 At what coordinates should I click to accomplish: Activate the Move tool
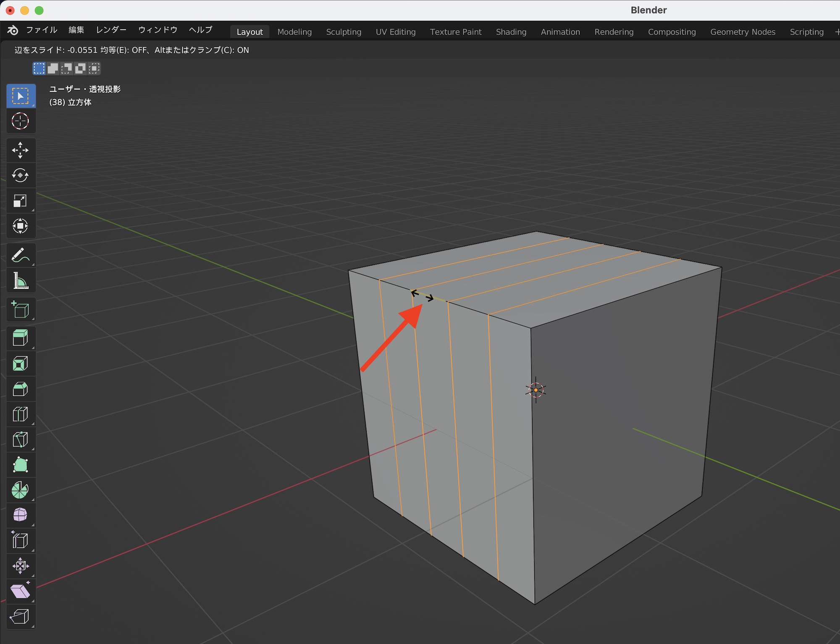(20, 150)
